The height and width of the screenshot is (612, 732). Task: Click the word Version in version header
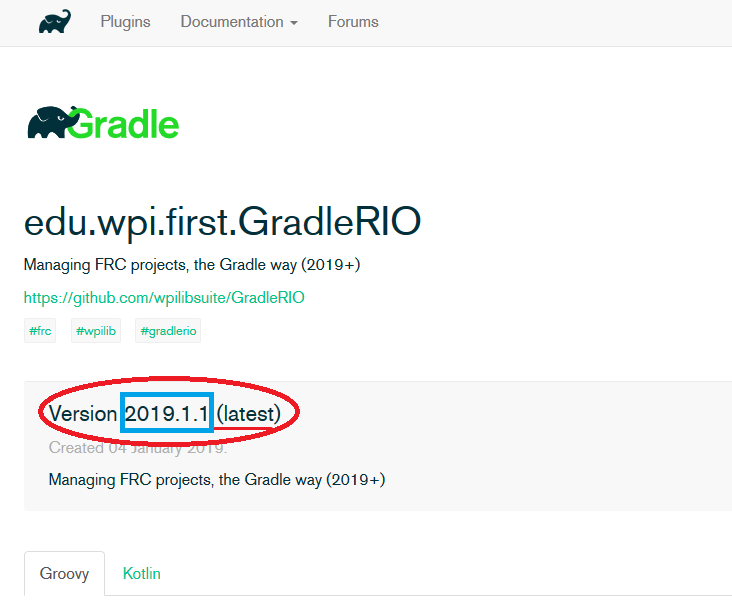click(83, 413)
